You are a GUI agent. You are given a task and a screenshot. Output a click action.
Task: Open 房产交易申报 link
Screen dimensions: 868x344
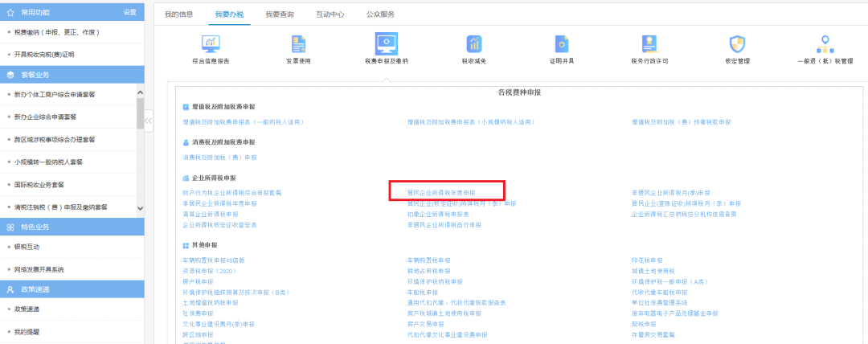coord(426,324)
